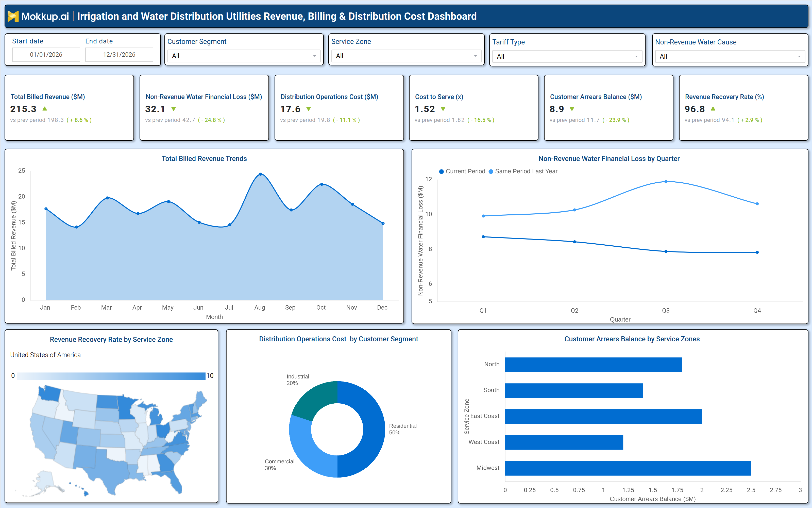Click the down arrow next to 8.9
The height and width of the screenshot is (508, 812).
click(x=572, y=109)
